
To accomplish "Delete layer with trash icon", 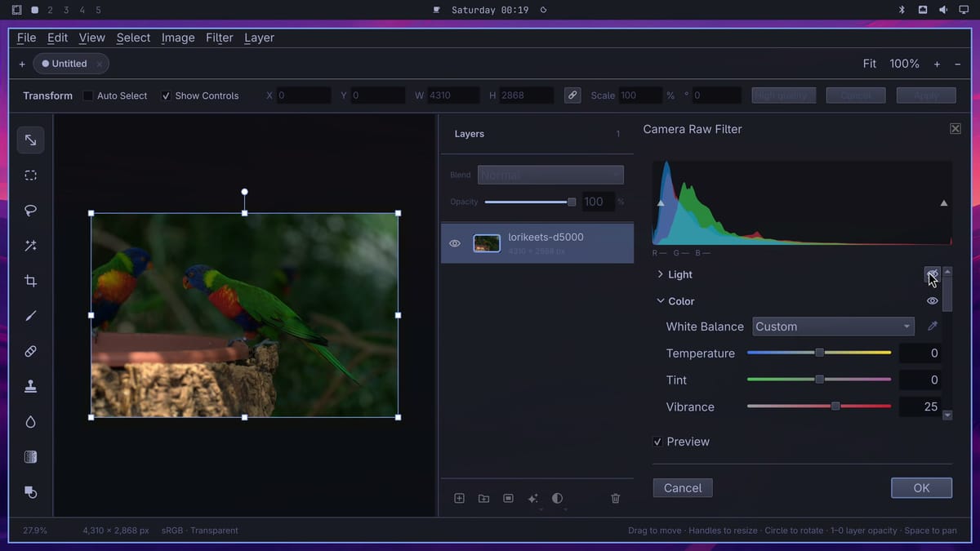I will (x=616, y=498).
